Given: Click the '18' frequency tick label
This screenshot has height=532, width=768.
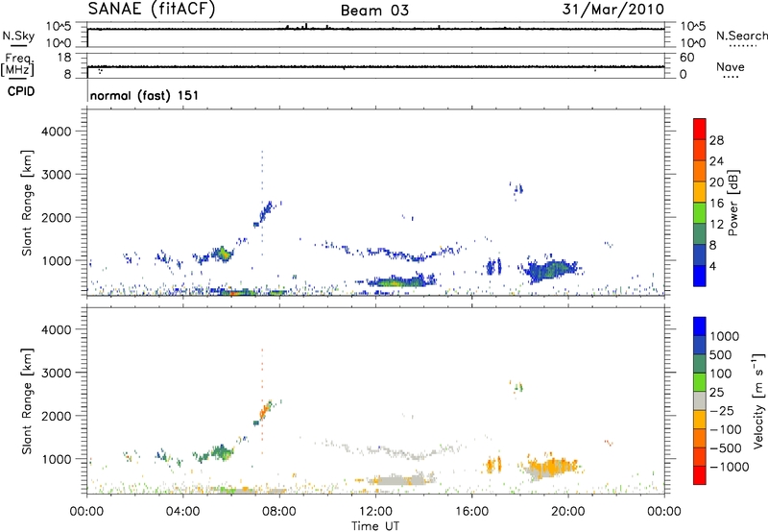Looking at the screenshot, I should pyautogui.click(x=64, y=58).
